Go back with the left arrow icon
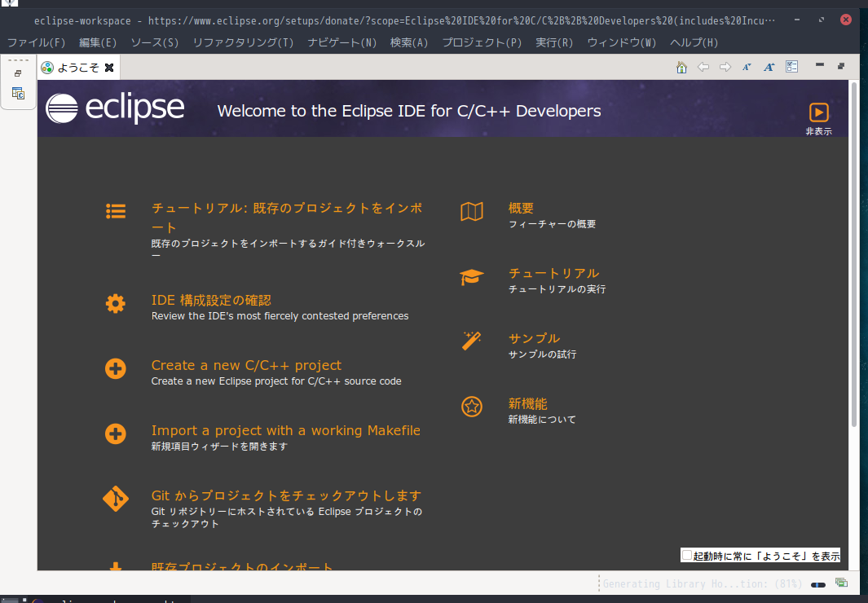This screenshot has height=603, width=868. 703,67
